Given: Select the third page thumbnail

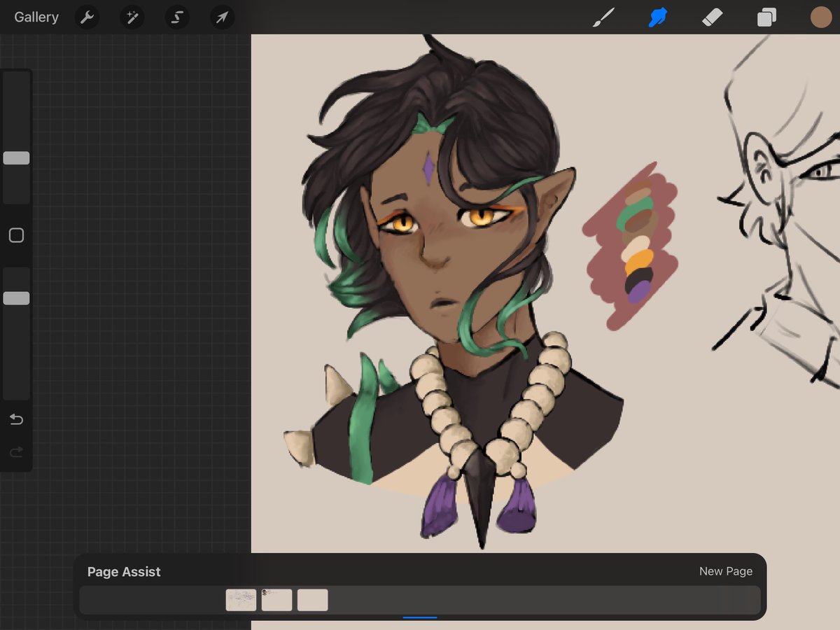Looking at the screenshot, I should [x=312, y=600].
